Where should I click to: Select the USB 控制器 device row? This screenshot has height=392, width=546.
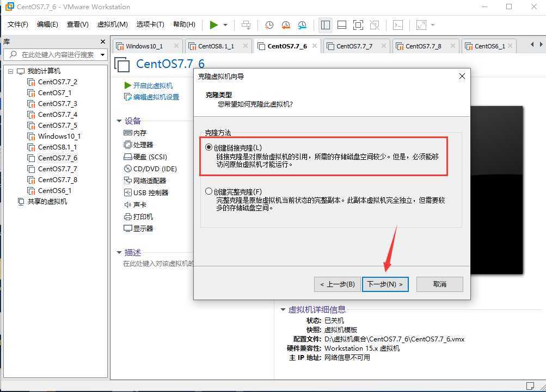[146, 192]
